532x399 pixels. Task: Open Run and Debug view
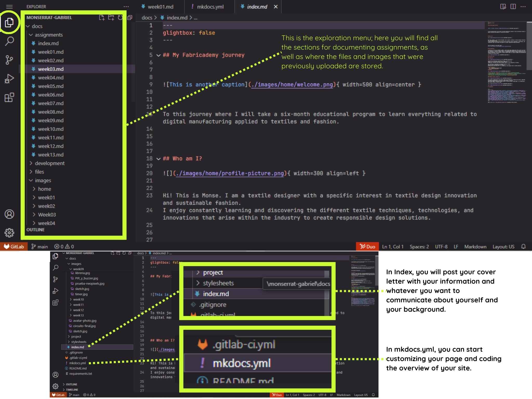click(x=9, y=78)
